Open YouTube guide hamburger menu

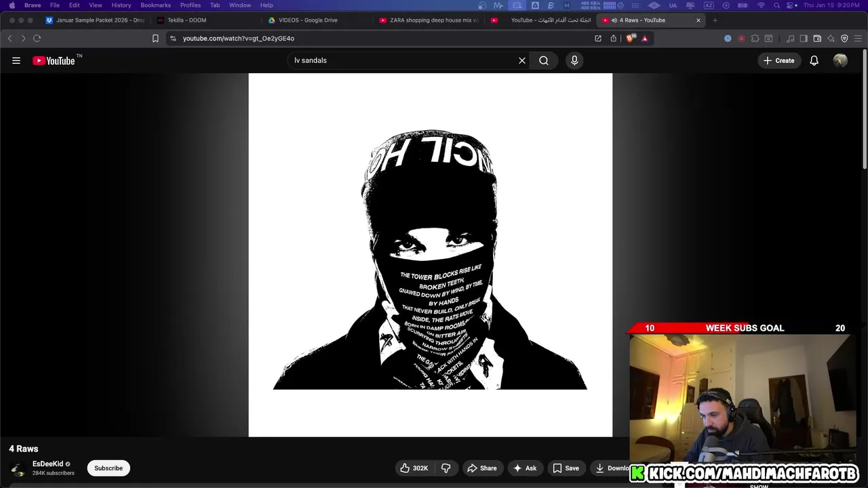pyautogui.click(x=16, y=60)
